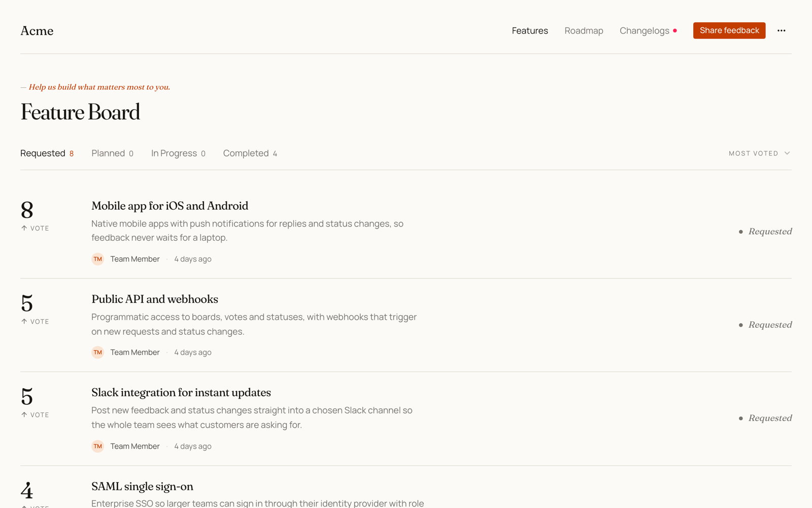This screenshot has height=508, width=812.
Task: Switch to the Completed tab
Action: (250, 153)
